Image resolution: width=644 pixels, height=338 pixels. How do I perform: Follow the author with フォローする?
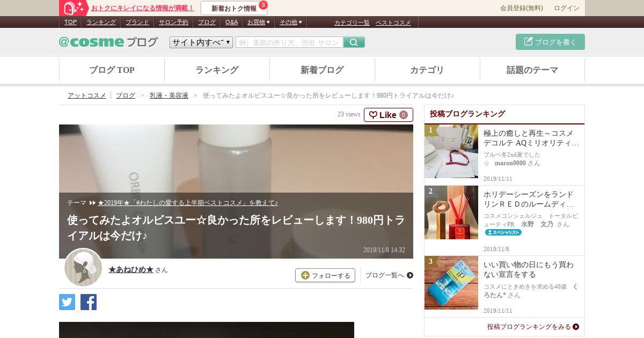pos(325,275)
